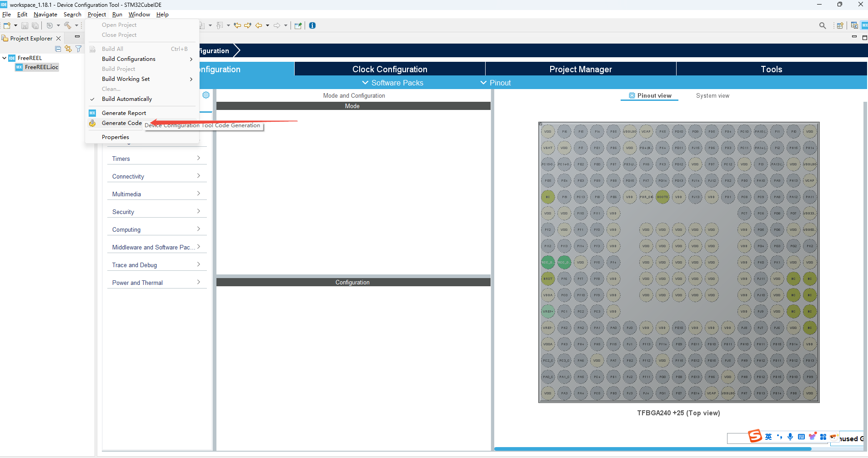This screenshot has height=458, width=868.
Task: Switch to the Clock Configuration tab
Action: pyautogui.click(x=390, y=69)
